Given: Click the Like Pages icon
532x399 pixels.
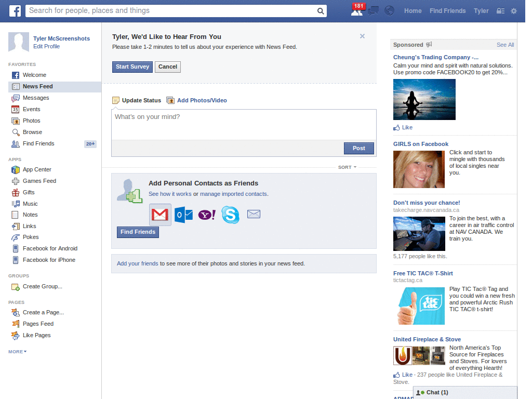Looking at the screenshot, I should click(15, 336).
